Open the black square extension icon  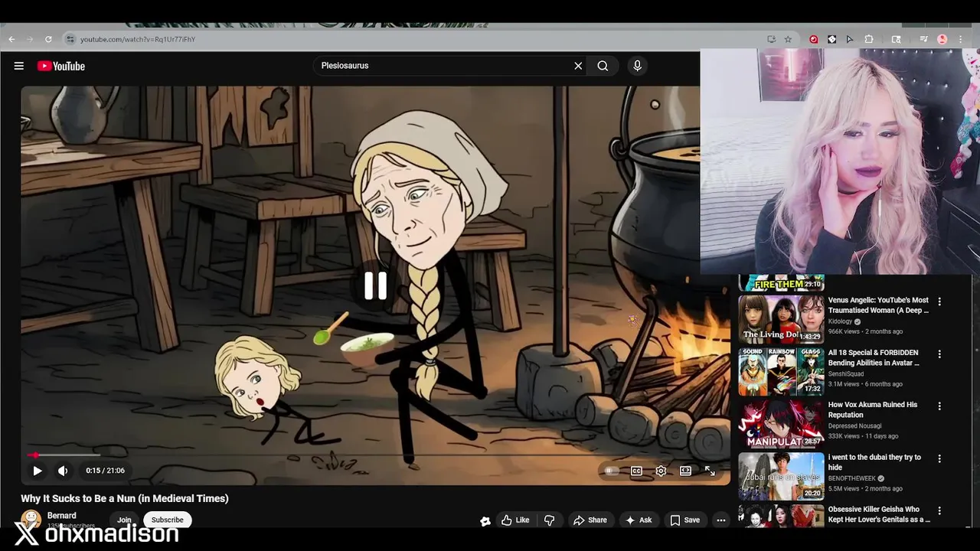click(832, 39)
